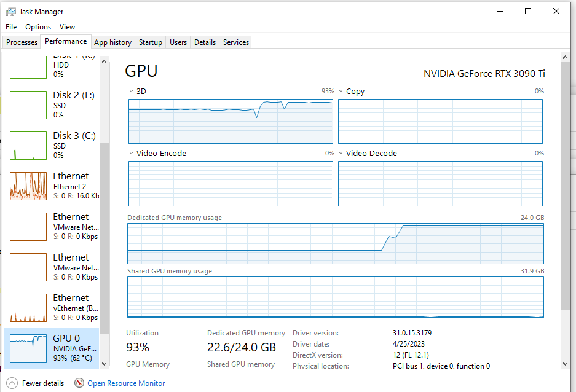Open the Details tab
The image size is (576, 392).
point(205,42)
